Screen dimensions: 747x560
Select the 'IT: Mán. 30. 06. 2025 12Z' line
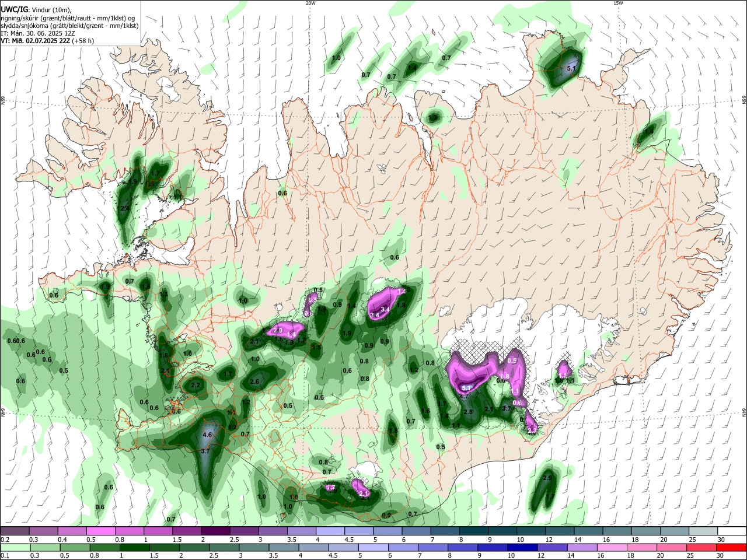37,33
